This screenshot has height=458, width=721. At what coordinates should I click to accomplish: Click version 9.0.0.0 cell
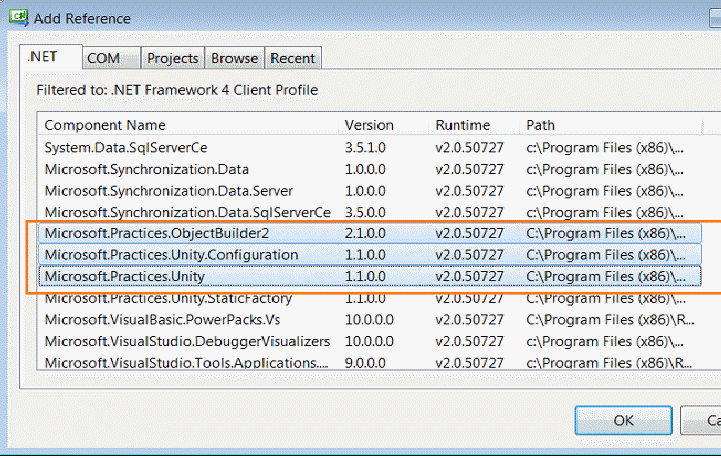[365, 363]
